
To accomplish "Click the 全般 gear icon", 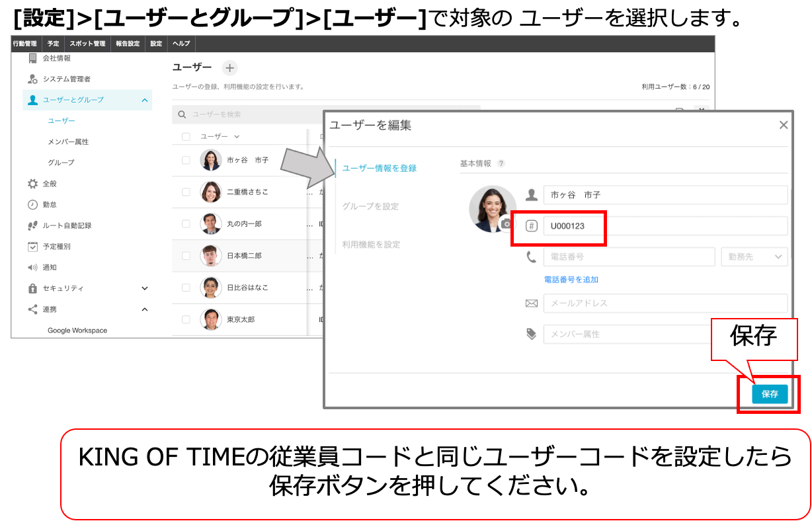I will [x=32, y=183].
